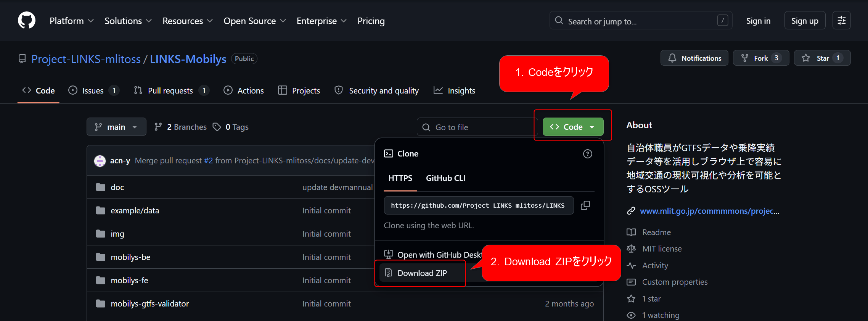This screenshot has width=868, height=321.
Task: Open the Insights tab
Action: point(454,90)
